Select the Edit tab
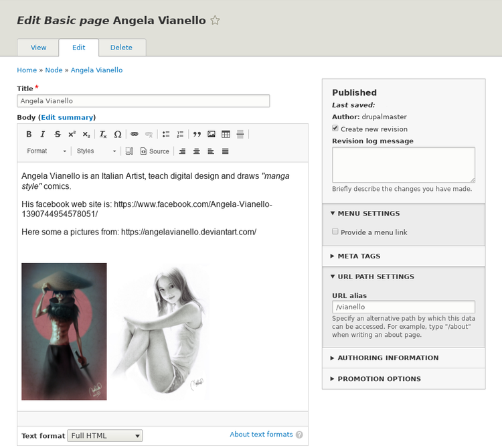This screenshot has width=502, height=448. [79, 48]
